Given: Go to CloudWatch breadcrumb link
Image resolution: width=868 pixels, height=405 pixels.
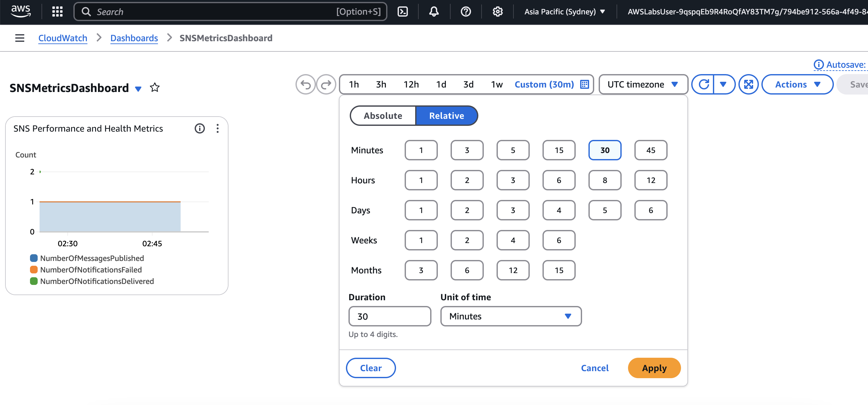Looking at the screenshot, I should pyautogui.click(x=63, y=38).
